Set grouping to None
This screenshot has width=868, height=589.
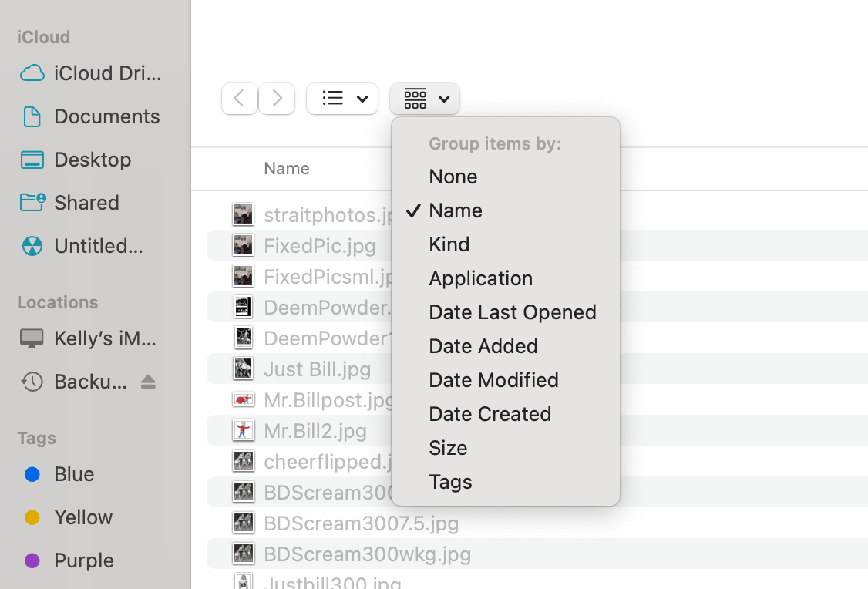pos(453,177)
